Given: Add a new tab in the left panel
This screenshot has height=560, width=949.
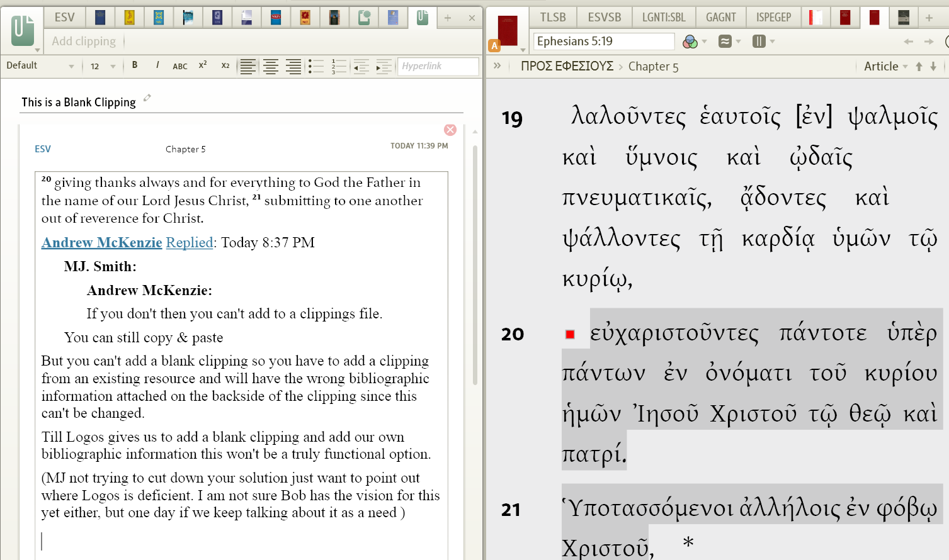Looking at the screenshot, I should point(448,18).
